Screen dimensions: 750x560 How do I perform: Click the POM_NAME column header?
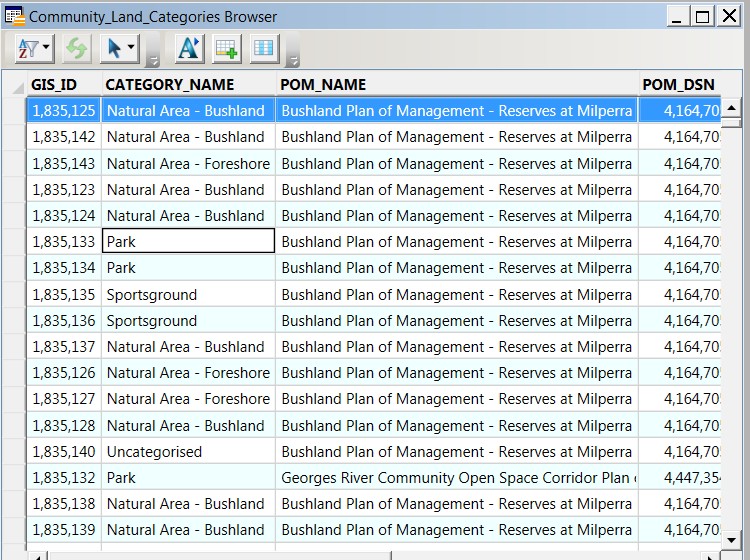tap(324, 85)
